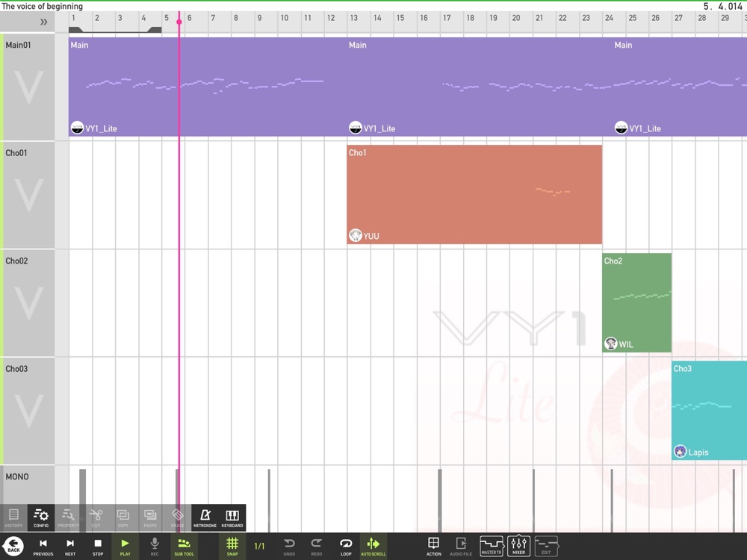The height and width of the screenshot is (560, 747).
Task: Click the pink playhead marker handle
Action: [179, 22]
